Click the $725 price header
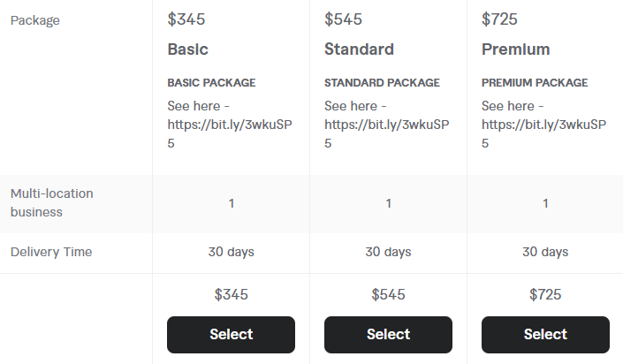The height and width of the screenshot is (364, 623). pyautogui.click(x=499, y=19)
